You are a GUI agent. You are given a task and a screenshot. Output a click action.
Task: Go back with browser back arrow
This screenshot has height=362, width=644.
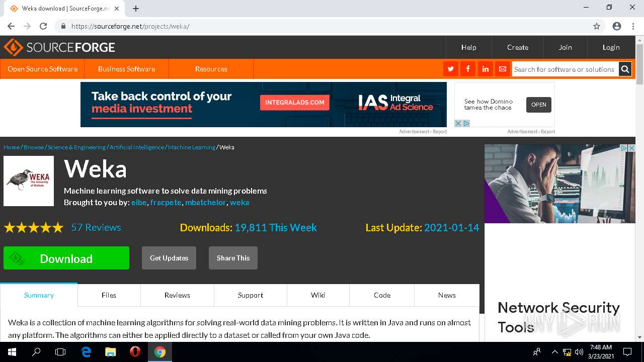[x=11, y=26]
